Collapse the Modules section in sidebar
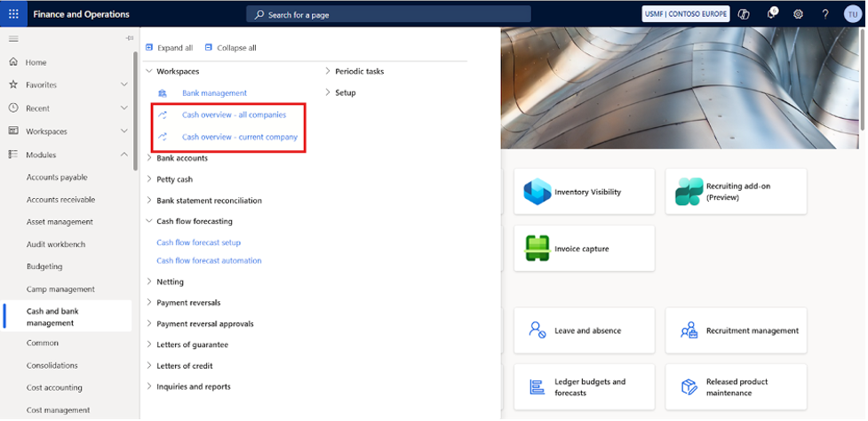 [x=123, y=155]
